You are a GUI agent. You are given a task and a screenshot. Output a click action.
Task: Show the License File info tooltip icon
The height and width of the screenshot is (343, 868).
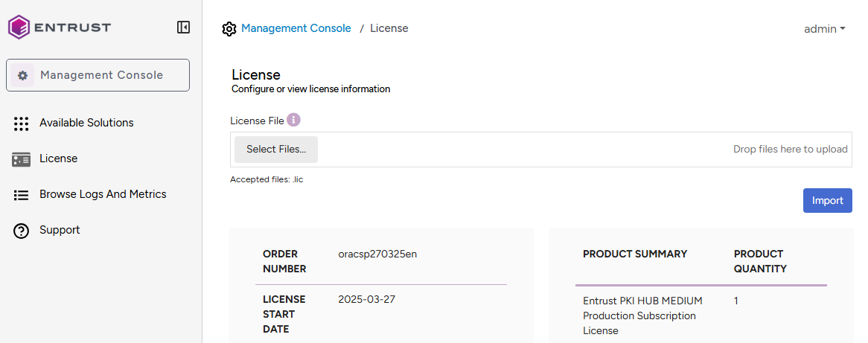tap(293, 120)
